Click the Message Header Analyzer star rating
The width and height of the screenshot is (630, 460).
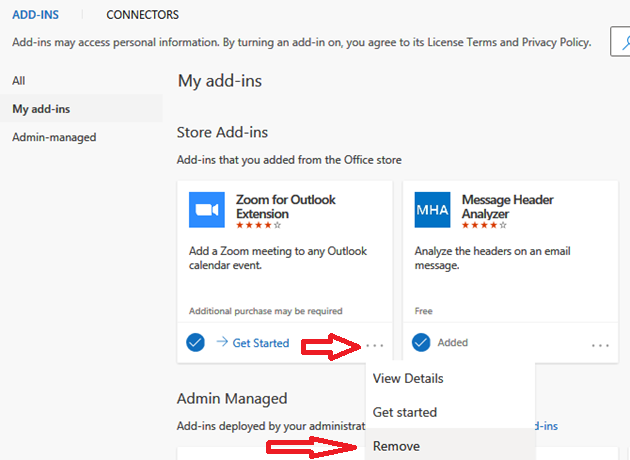point(485,226)
